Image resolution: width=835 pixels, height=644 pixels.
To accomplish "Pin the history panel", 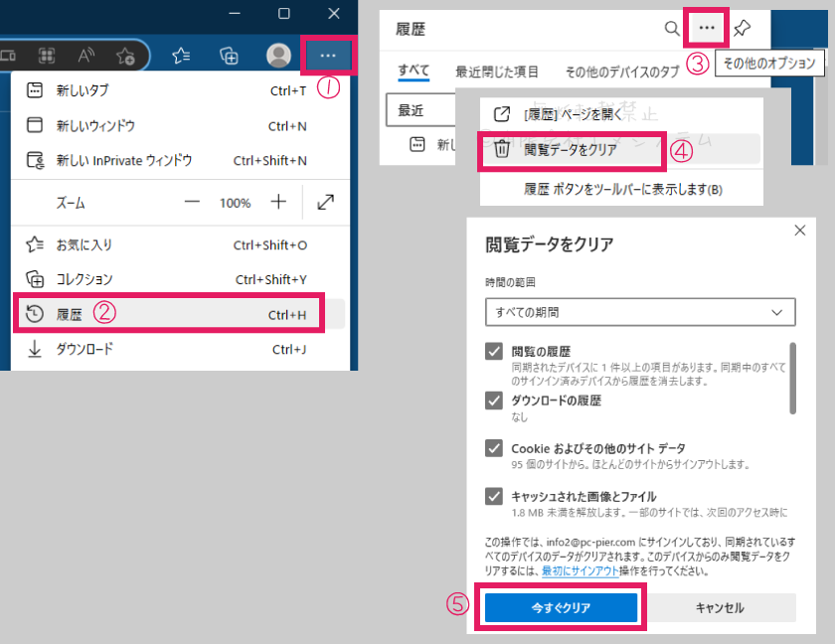I will (742, 28).
